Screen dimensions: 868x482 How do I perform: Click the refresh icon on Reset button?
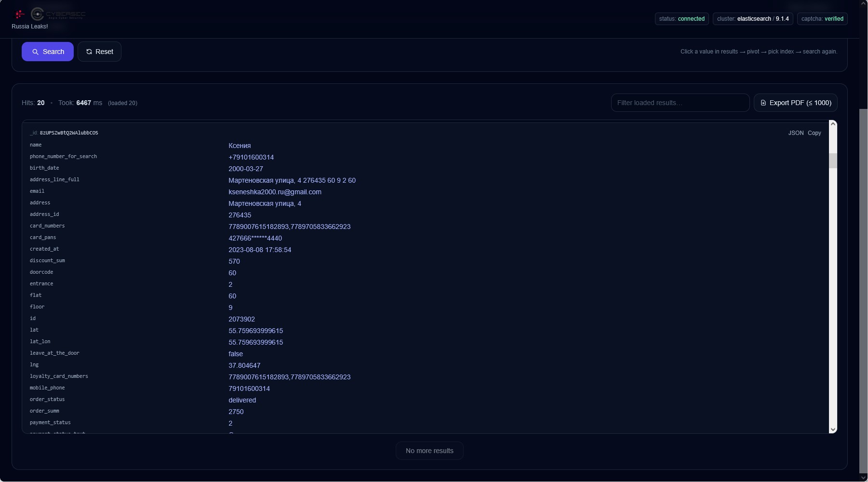click(89, 52)
